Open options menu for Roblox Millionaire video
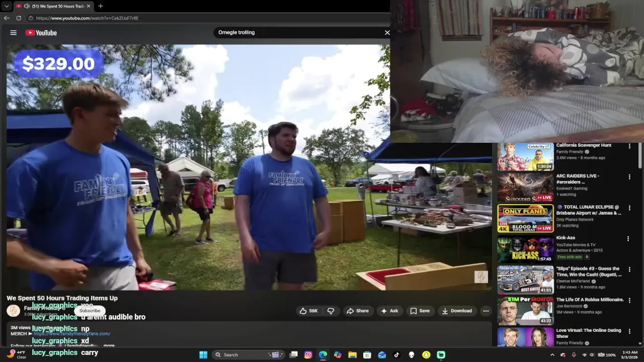Viewport: 644px width, 362px height. point(629,300)
